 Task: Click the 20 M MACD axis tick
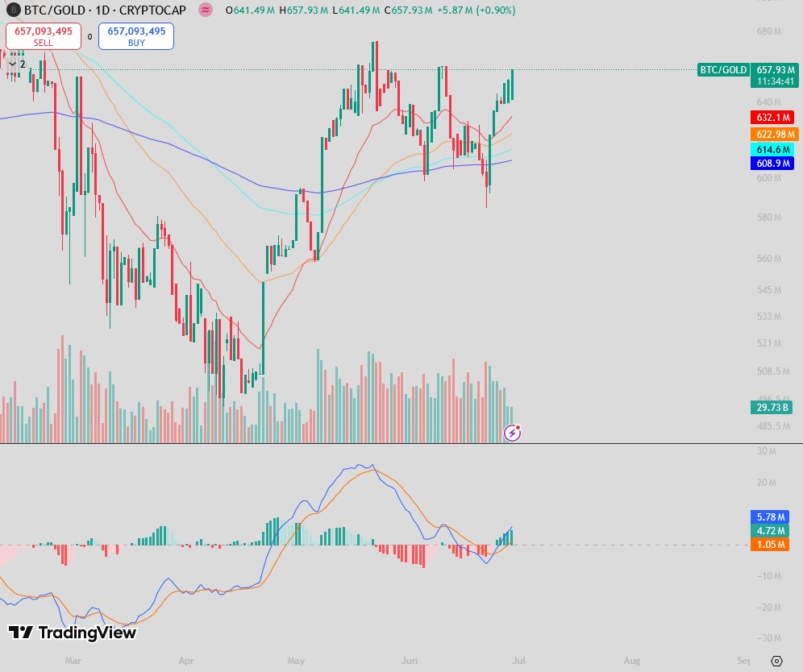767,483
